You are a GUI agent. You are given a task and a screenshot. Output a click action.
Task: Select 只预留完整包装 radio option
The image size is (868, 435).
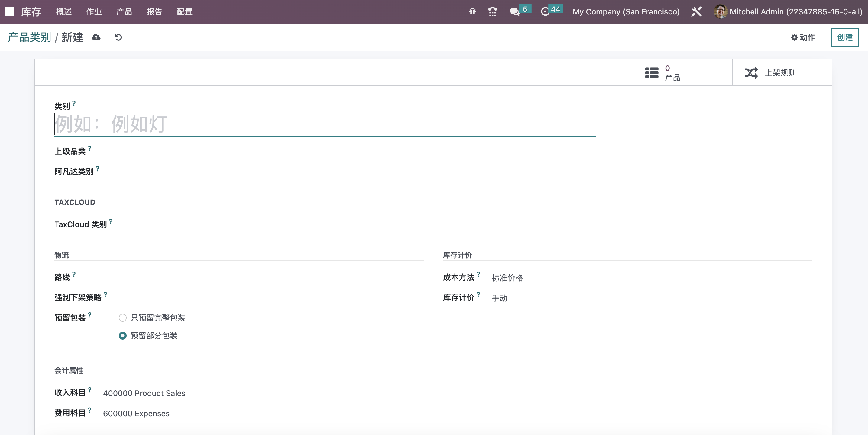click(x=123, y=317)
